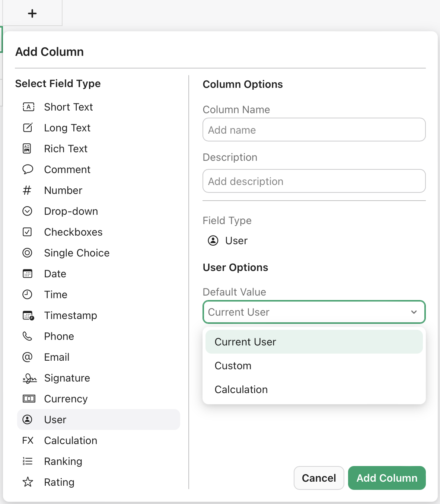
Task: Click the Phone field icon
Action: click(x=28, y=336)
